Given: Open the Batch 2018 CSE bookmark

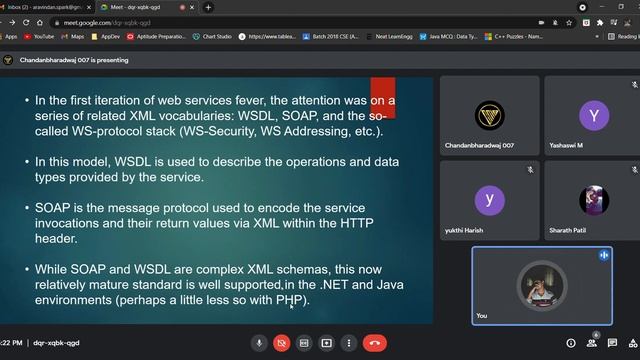Looking at the screenshot, I should coord(331,37).
